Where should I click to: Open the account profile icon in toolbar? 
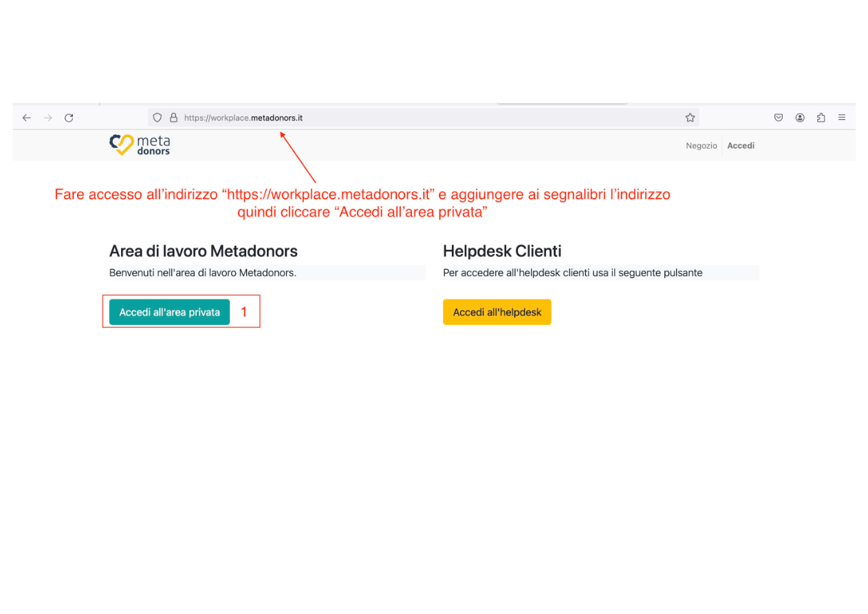coord(800,118)
